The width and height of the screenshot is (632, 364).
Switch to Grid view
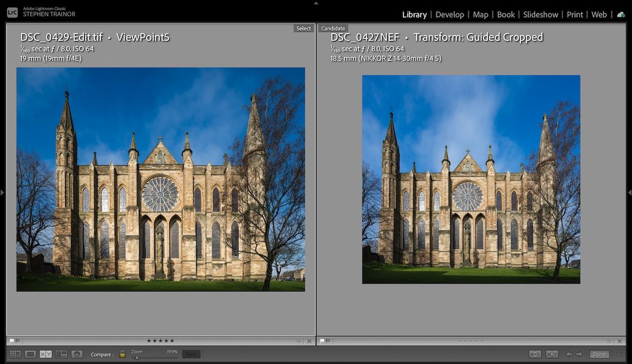point(16,354)
